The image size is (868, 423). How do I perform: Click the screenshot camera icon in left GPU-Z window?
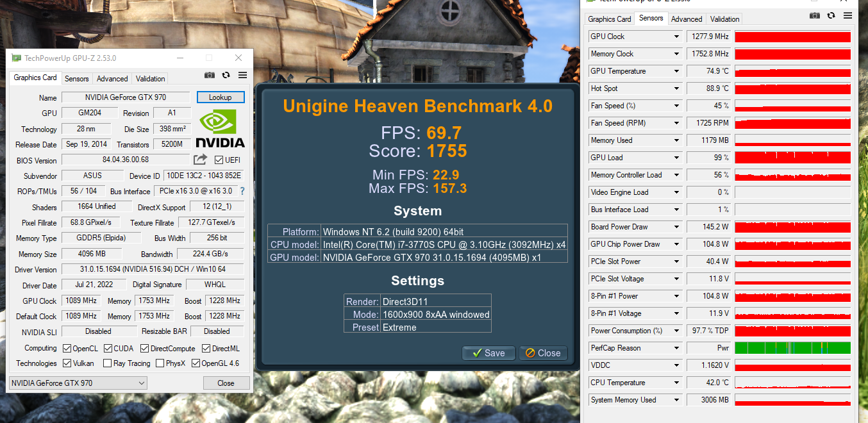pyautogui.click(x=210, y=75)
